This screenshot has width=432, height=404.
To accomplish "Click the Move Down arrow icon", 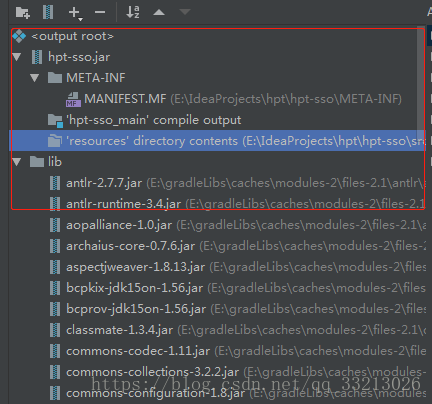I will tap(185, 12).
